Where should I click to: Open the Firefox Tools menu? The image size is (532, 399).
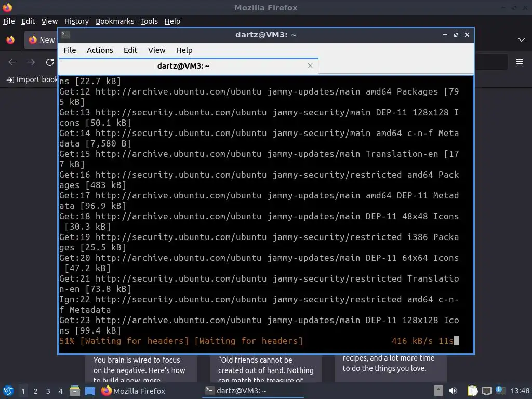(x=149, y=21)
